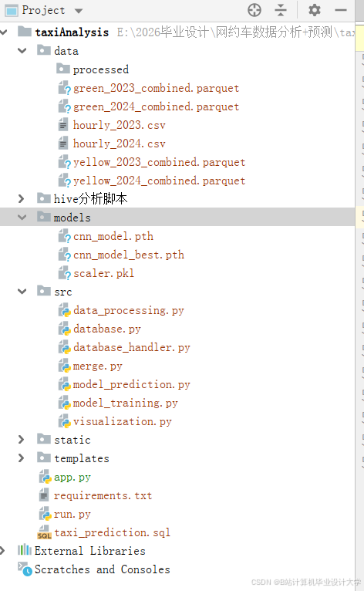Click yellow_2024_combined.parquet file icon
The width and height of the screenshot is (364, 591).
65,181
